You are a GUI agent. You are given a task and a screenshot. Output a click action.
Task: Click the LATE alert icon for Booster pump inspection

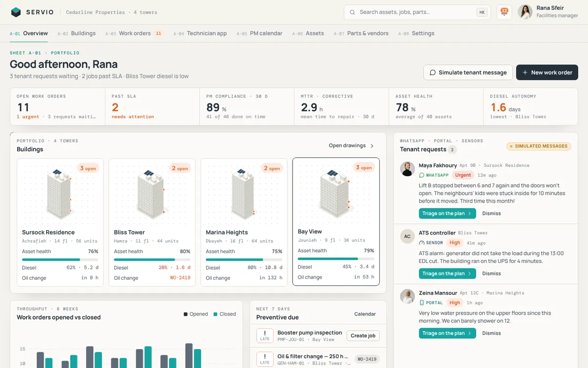click(265, 336)
